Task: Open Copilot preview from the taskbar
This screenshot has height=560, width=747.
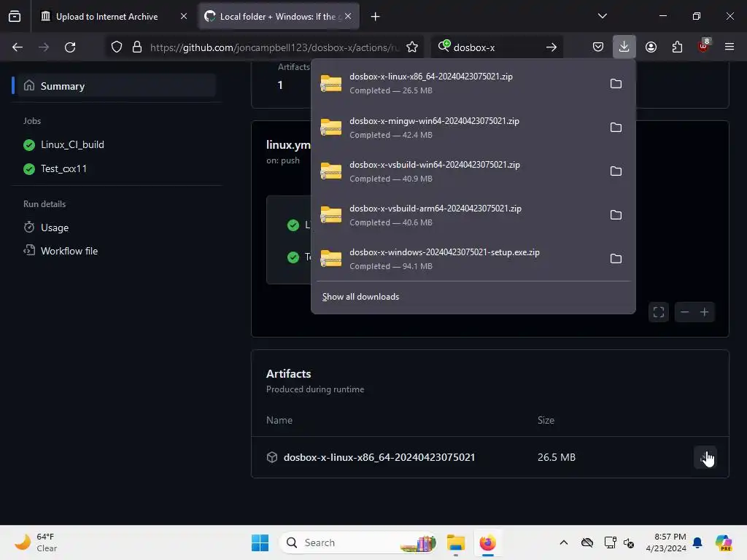Action: (723, 542)
